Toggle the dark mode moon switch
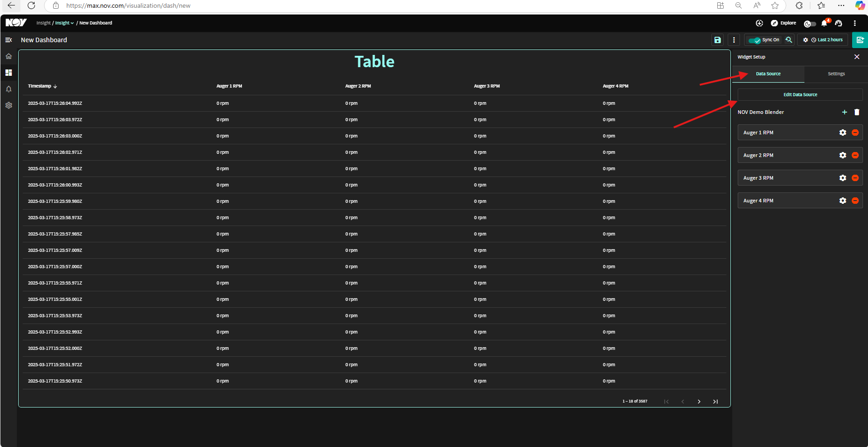Screen dimensions: 868x447 click(x=809, y=24)
